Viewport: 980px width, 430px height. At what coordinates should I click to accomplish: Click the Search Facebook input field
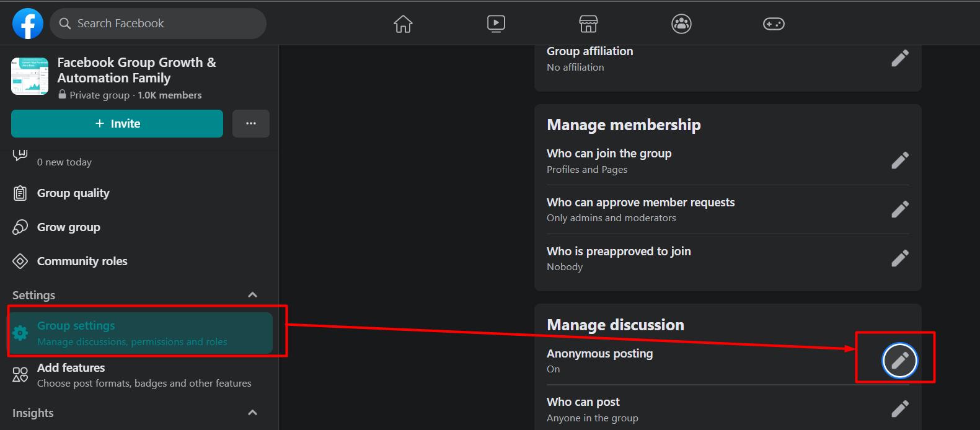158,24
